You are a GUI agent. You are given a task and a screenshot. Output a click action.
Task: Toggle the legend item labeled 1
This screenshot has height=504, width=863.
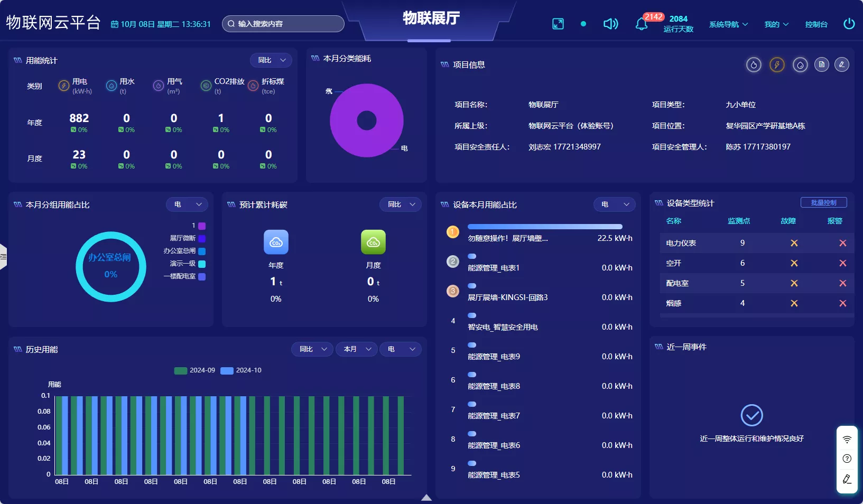click(198, 226)
